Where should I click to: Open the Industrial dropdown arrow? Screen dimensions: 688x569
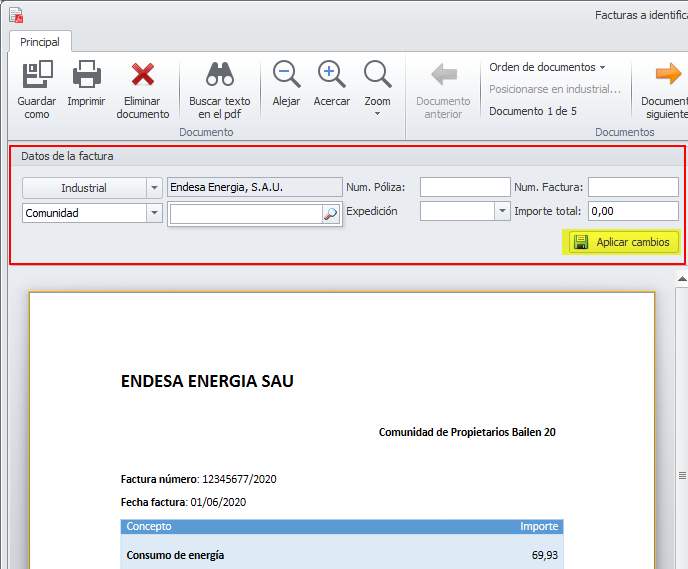pyautogui.click(x=154, y=187)
